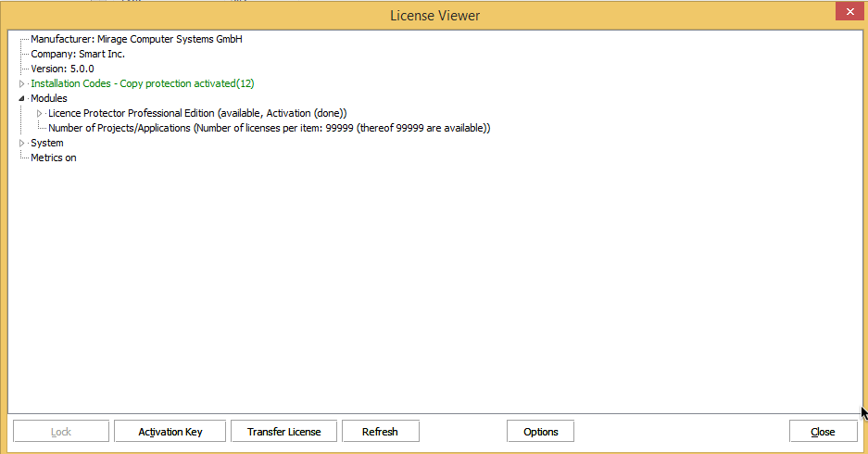
Task: Select Installation Codes - Copy protection activated row
Action: click(143, 83)
